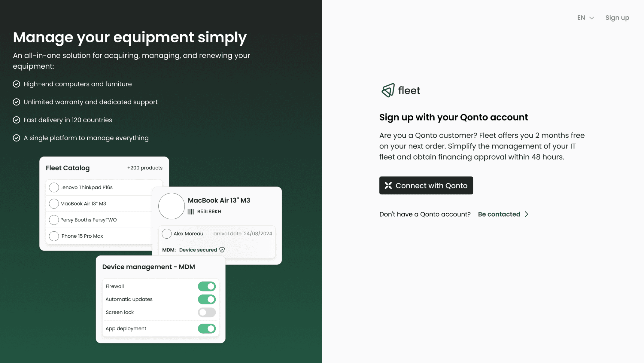Click the Fleet paper-plane logo icon
This screenshot has width=644, height=363.
point(388,90)
